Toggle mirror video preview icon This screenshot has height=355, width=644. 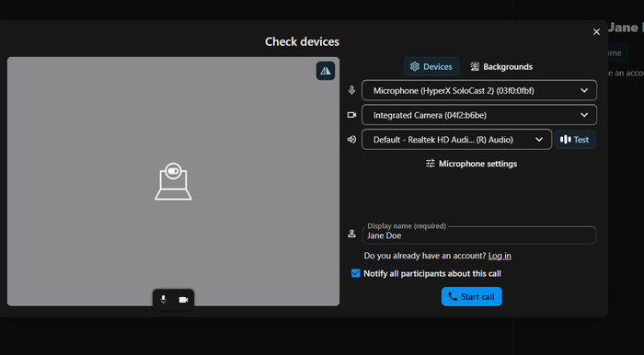326,71
